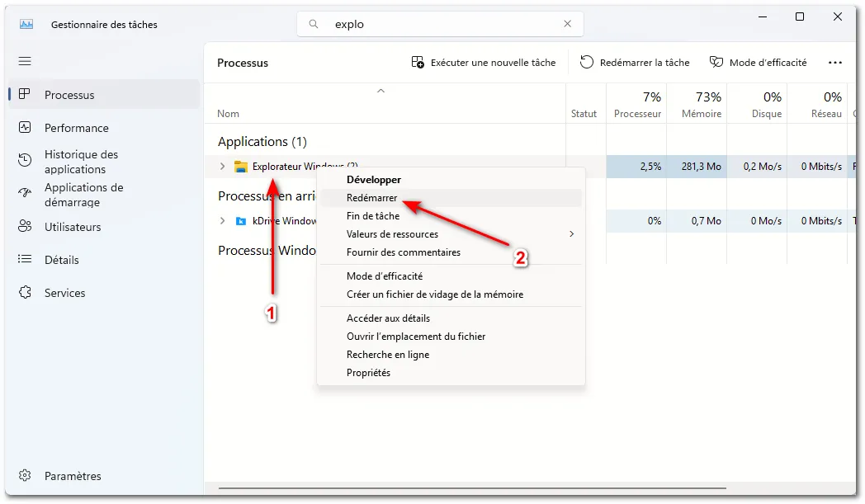
Task: Choose Propriétés in the context menu
Action: (451, 373)
